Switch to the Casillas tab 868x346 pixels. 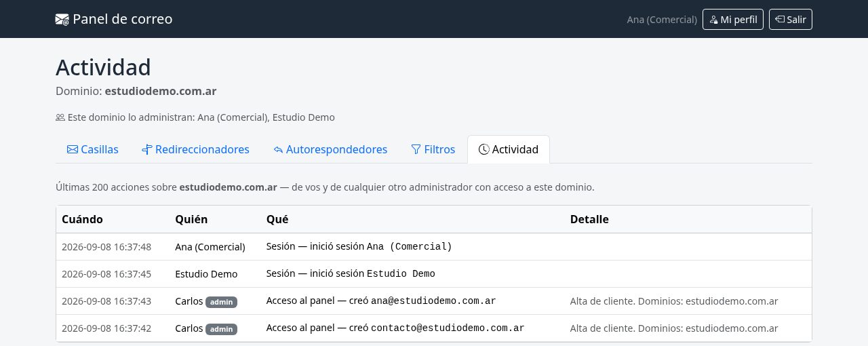93,149
